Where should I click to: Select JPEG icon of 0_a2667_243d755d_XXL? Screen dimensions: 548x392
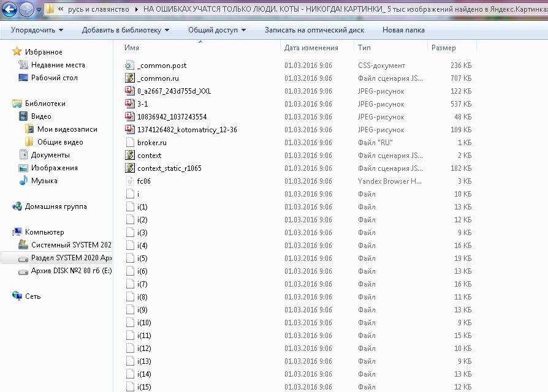[x=130, y=91]
